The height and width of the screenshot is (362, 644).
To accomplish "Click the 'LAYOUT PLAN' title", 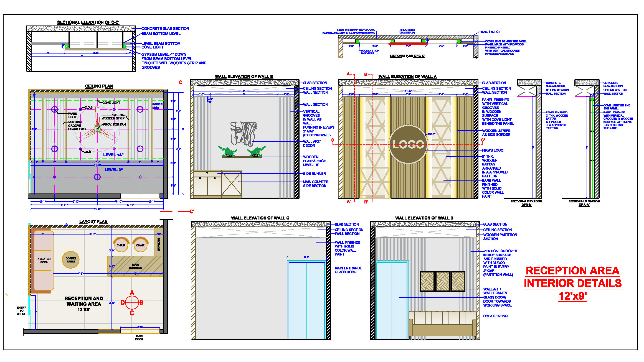I will click(93, 222).
